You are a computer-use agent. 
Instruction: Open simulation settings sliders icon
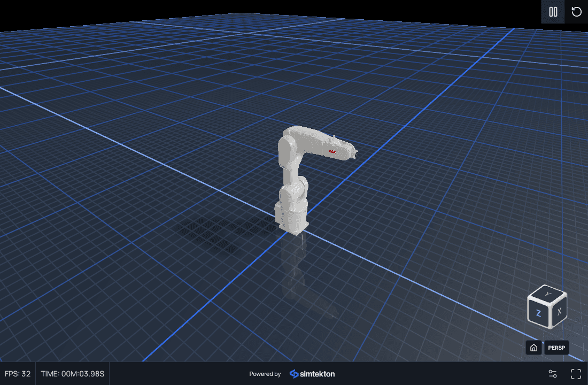point(553,374)
